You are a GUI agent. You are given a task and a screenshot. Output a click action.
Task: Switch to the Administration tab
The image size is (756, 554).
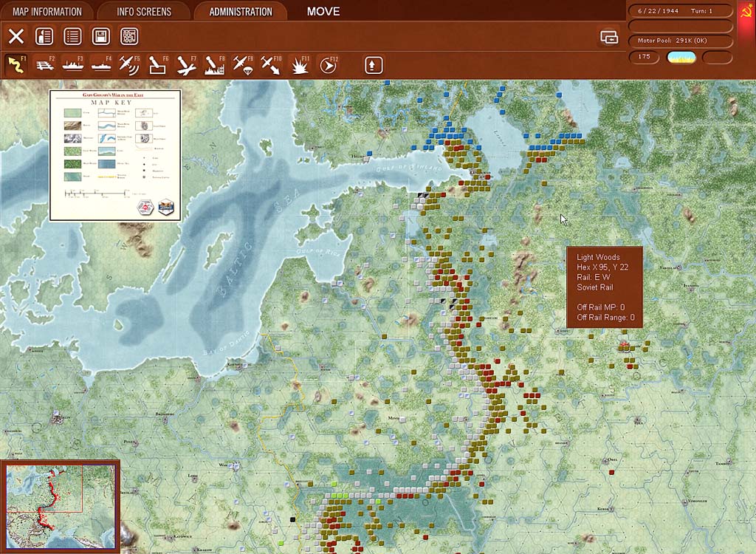(241, 12)
